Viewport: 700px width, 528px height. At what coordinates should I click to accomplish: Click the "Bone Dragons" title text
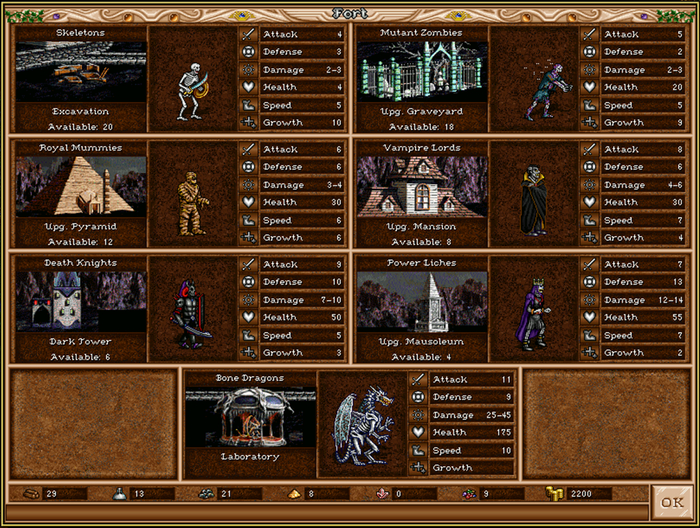point(250,378)
